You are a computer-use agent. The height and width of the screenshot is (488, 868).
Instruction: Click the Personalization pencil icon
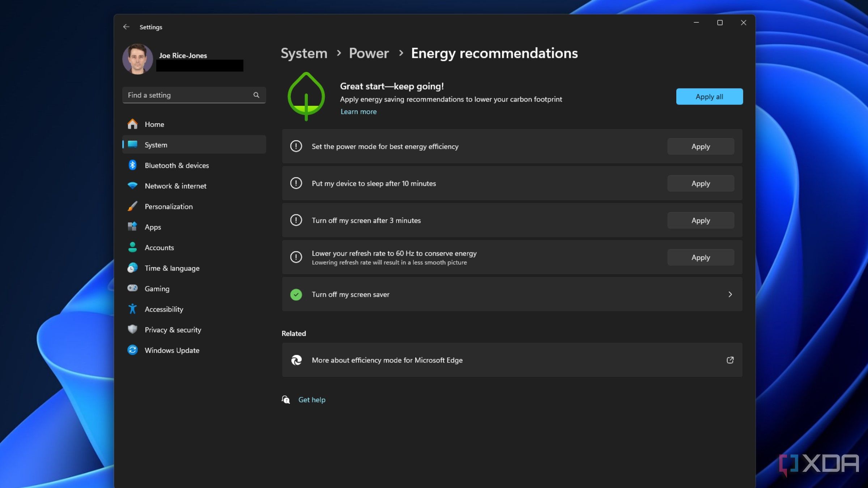pos(132,206)
